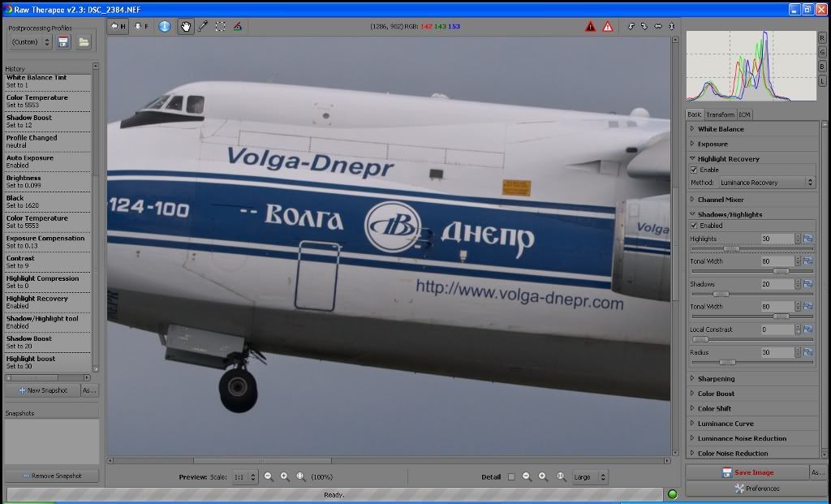831x504 pixels.
Task: Load a postprocessing profile from folder
Action: click(84, 42)
